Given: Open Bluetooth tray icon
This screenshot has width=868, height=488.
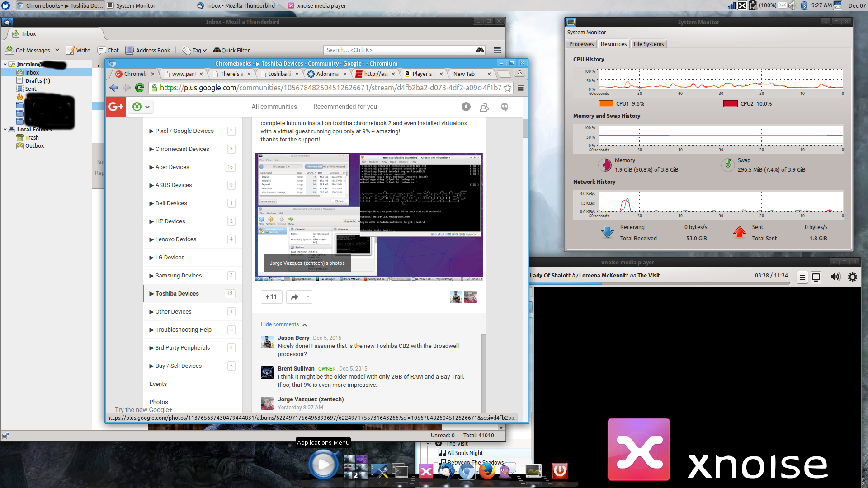Looking at the screenshot, I should click(804, 5).
